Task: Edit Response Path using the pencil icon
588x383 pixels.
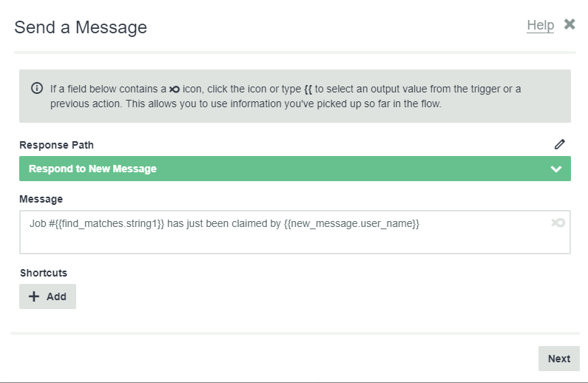Action: point(559,144)
